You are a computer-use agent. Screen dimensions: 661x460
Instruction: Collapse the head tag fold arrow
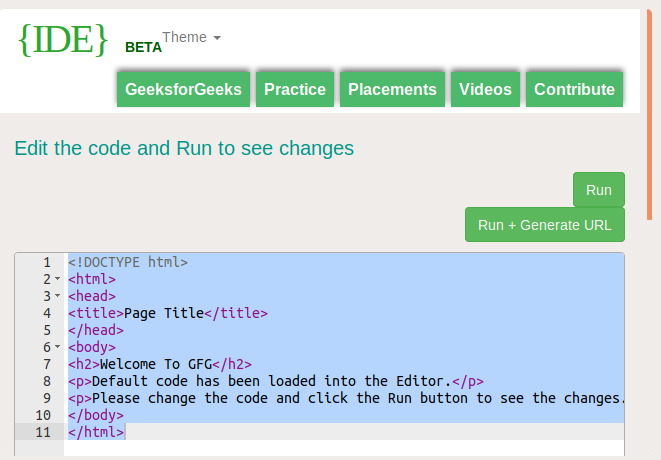pos(57,297)
